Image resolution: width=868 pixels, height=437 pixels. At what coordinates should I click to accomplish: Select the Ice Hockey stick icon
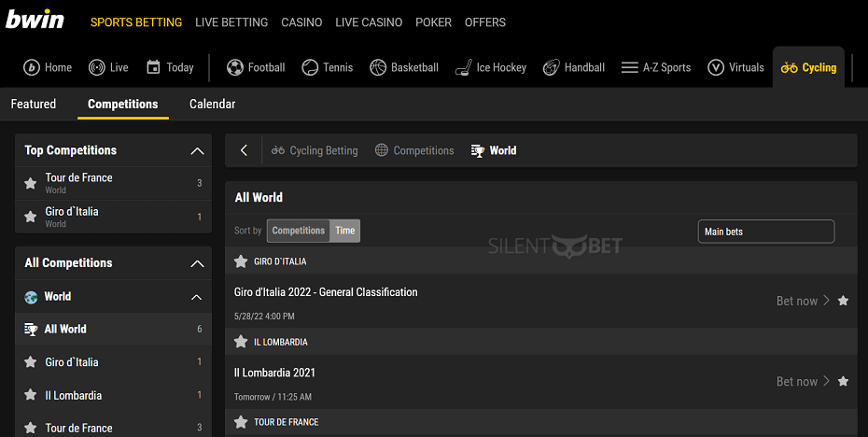pyautogui.click(x=463, y=67)
